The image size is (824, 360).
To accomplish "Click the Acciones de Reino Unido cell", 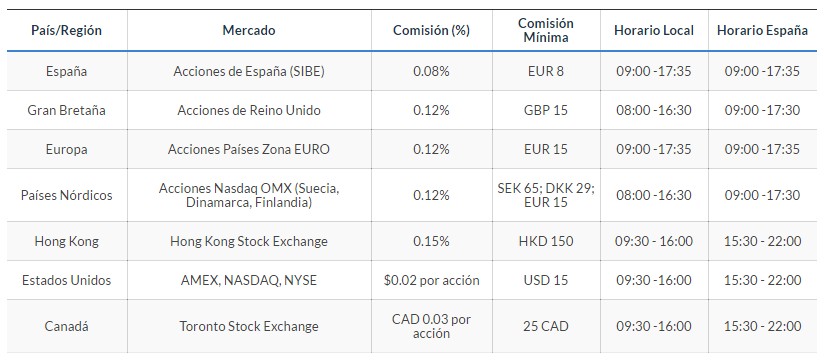I will point(249,110).
